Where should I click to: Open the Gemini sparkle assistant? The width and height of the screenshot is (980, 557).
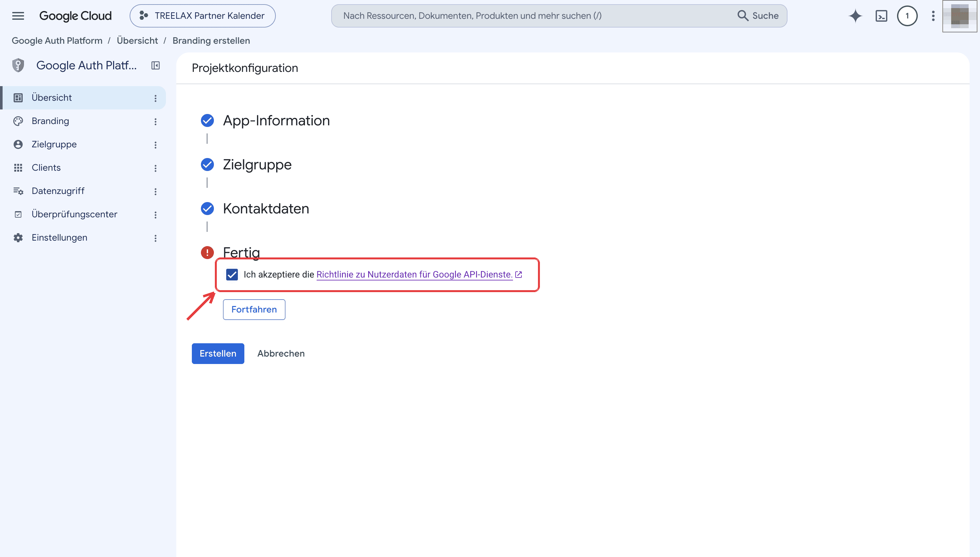point(855,16)
